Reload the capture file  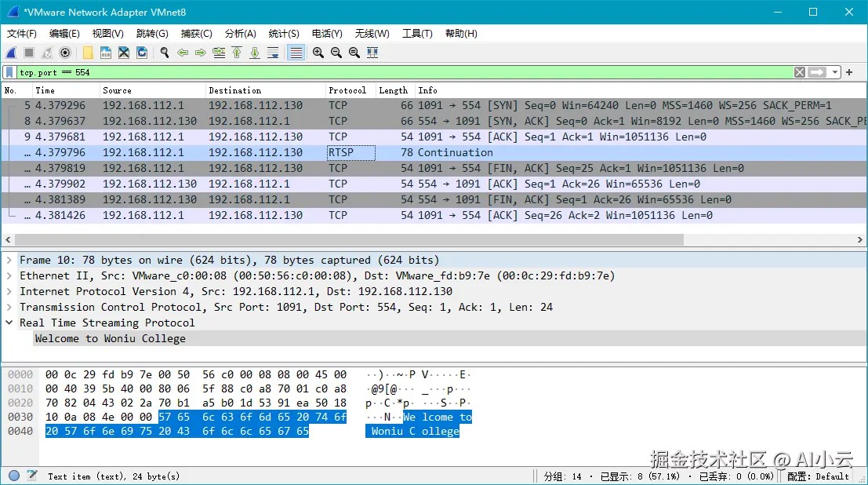142,53
